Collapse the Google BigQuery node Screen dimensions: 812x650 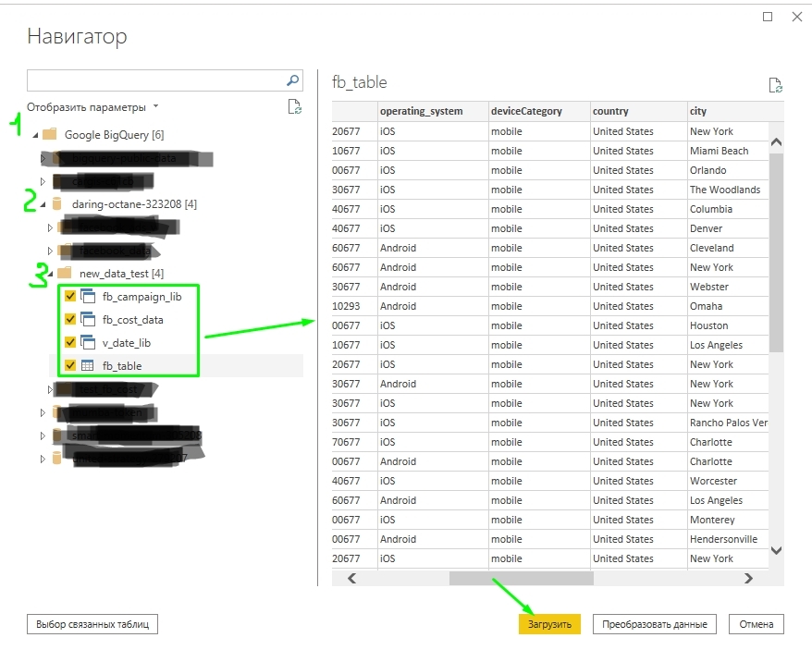click(x=35, y=135)
